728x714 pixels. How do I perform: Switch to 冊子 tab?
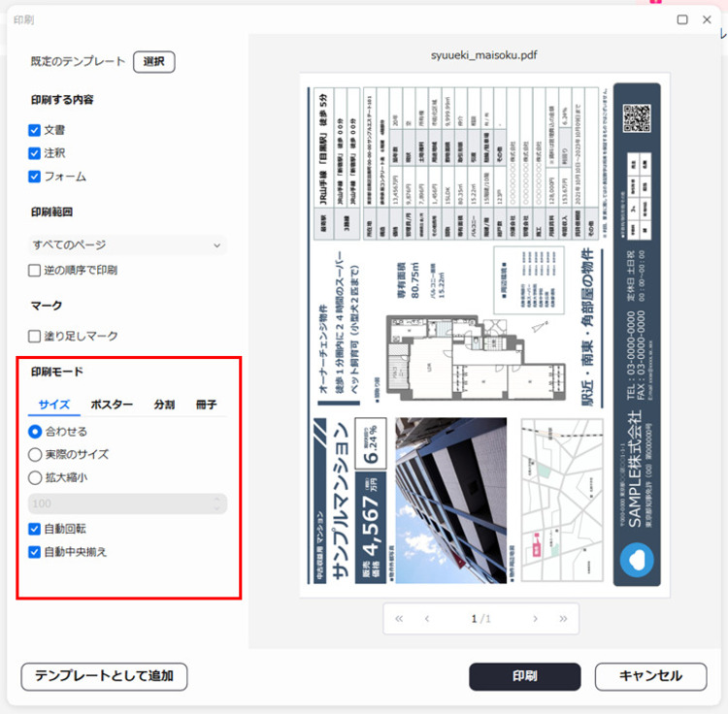pyautogui.click(x=206, y=405)
